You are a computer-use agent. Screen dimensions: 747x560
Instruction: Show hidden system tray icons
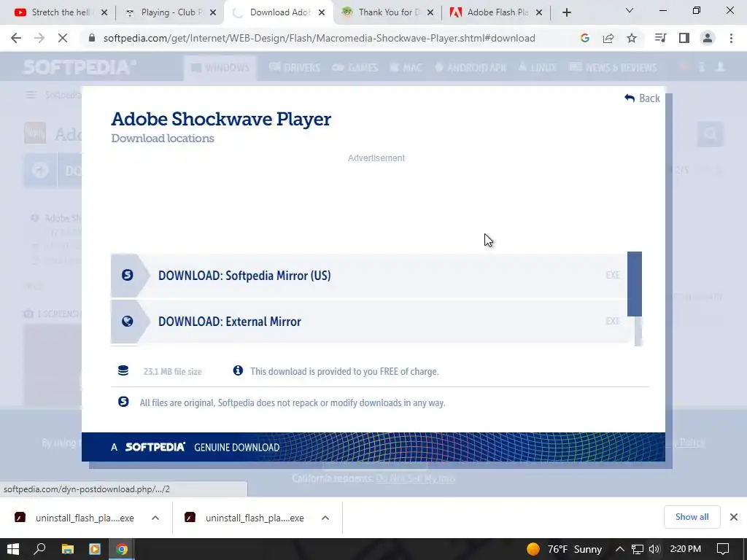[x=620, y=549]
